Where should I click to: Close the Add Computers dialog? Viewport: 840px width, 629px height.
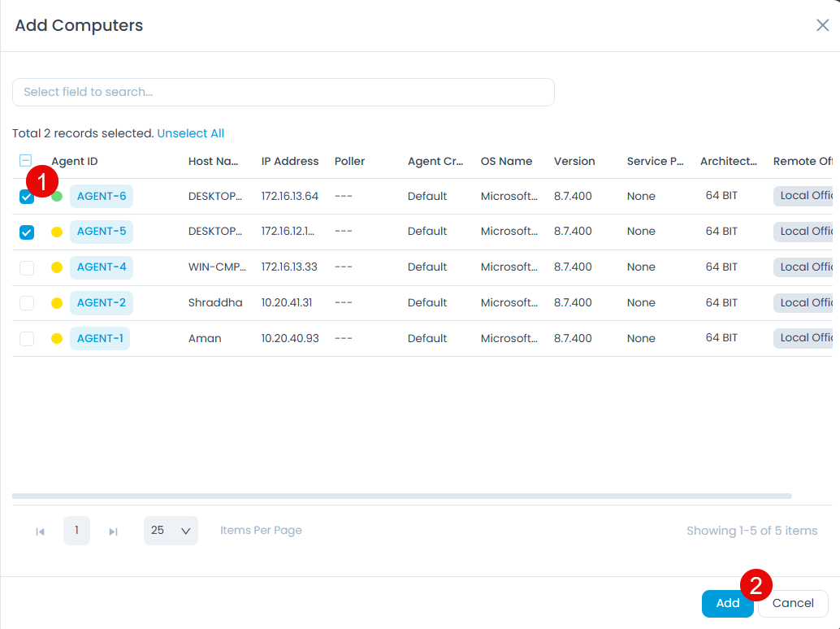coord(822,25)
